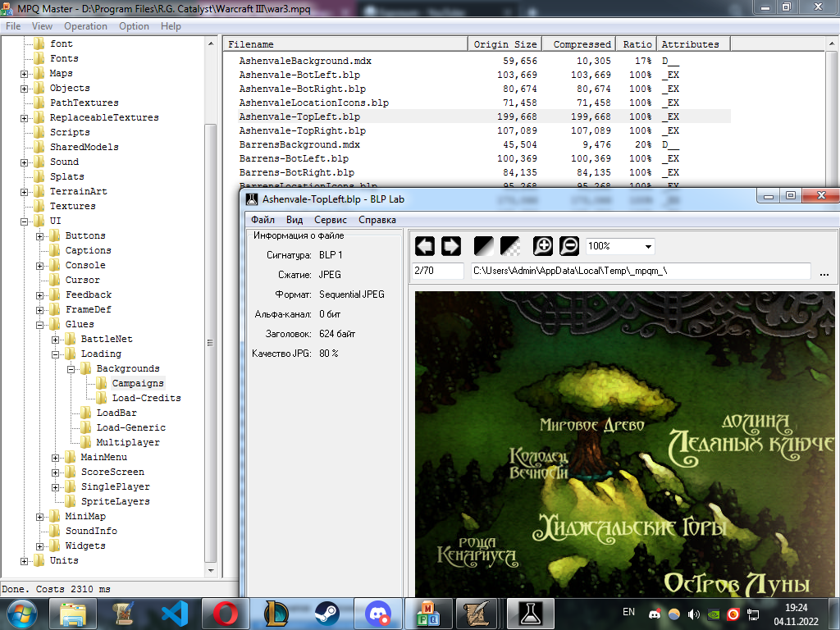Zoom out with the magnifier minus icon
The width and height of the screenshot is (840, 630).
[569, 246]
